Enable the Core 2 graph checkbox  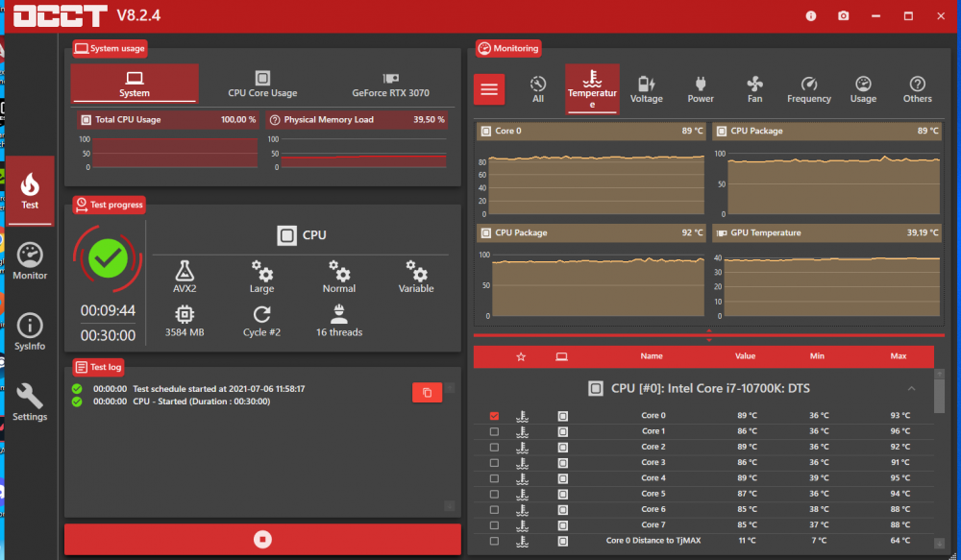pyautogui.click(x=494, y=448)
